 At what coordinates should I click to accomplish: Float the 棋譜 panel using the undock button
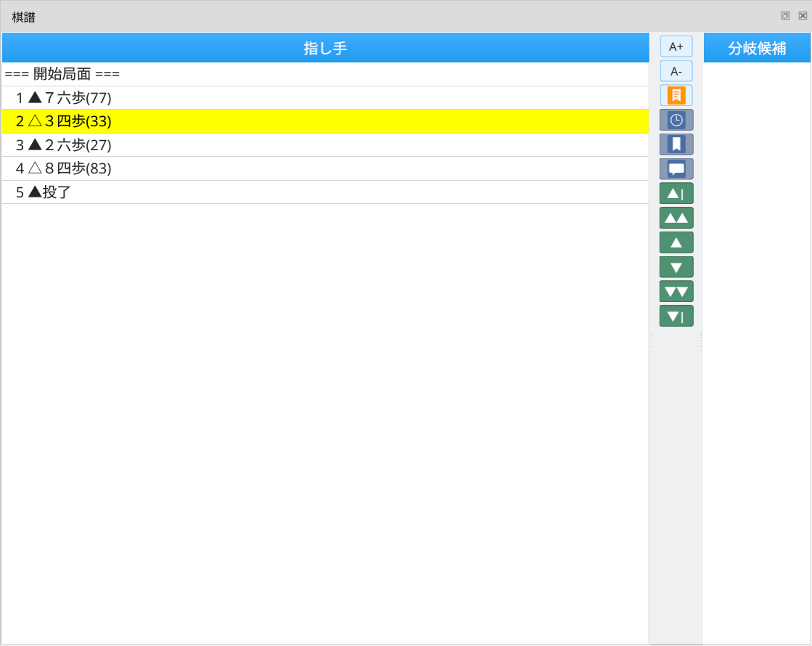[785, 16]
